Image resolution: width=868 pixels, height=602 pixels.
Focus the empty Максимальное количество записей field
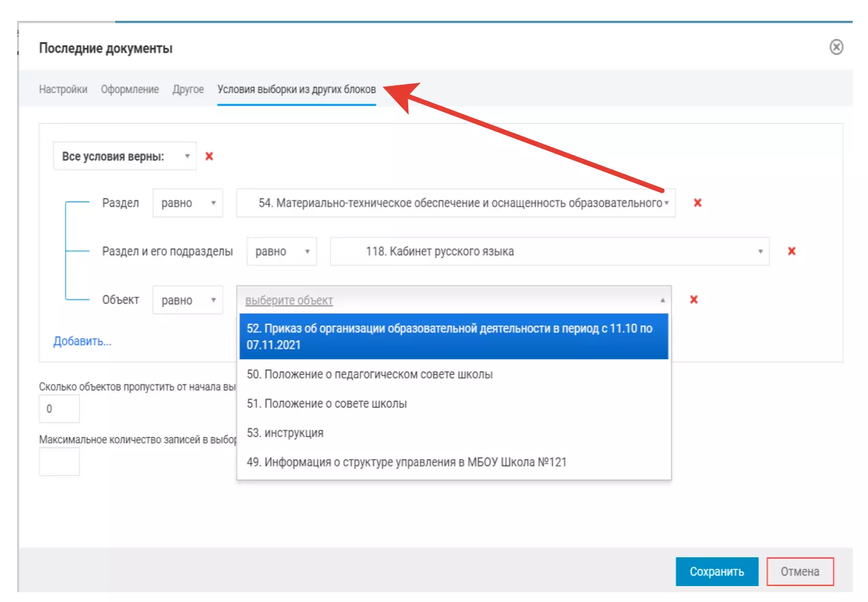pos(59,462)
